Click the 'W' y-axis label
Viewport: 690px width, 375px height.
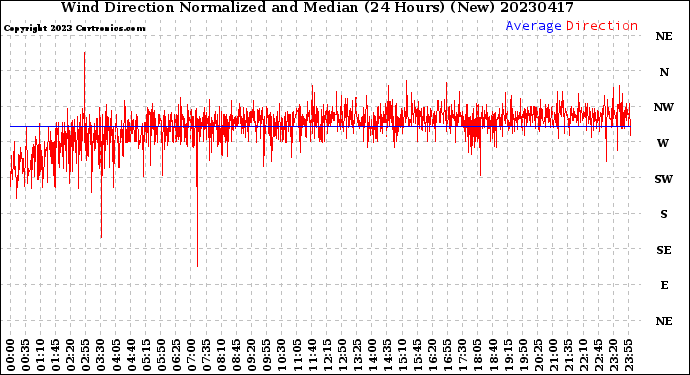click(x=663, y=143)
